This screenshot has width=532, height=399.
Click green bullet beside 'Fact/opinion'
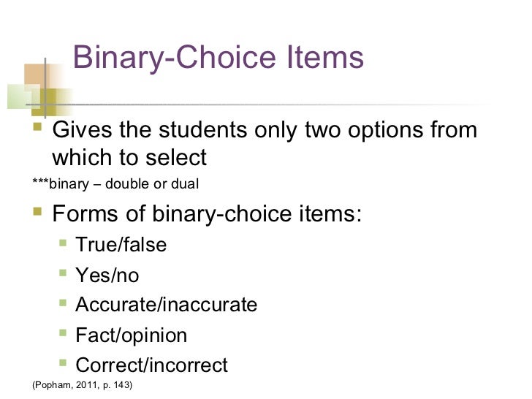click(x=63, y=332)
